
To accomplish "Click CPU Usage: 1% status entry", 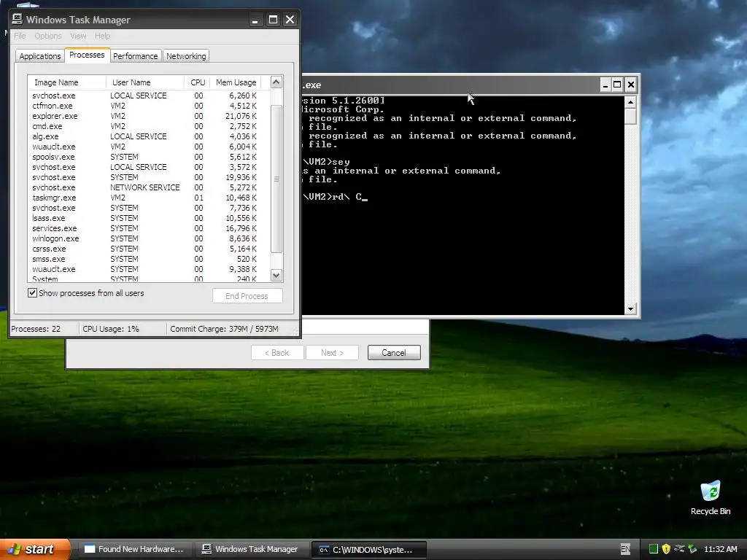I will pos(111,329).
